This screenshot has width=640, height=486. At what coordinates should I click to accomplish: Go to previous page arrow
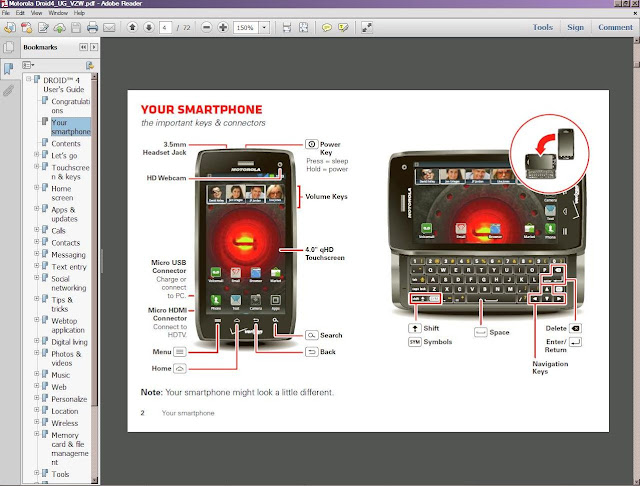click(x=132, y=27)
